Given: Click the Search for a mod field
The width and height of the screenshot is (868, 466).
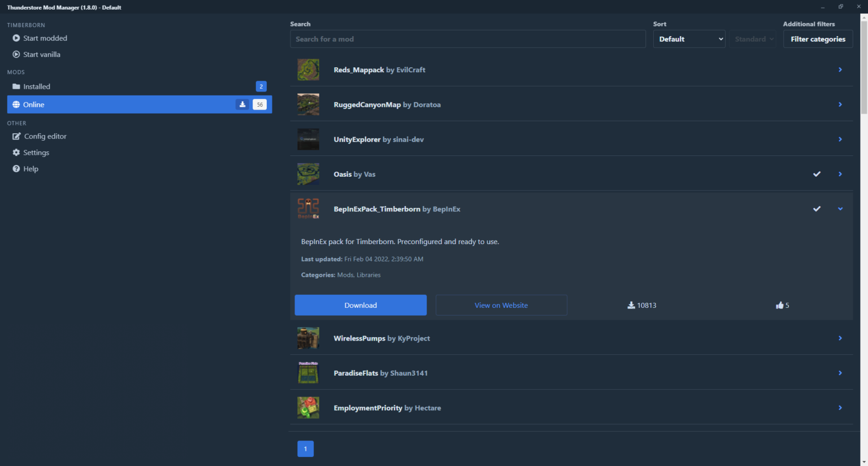Looking at the screenshot, I should 467,39.
